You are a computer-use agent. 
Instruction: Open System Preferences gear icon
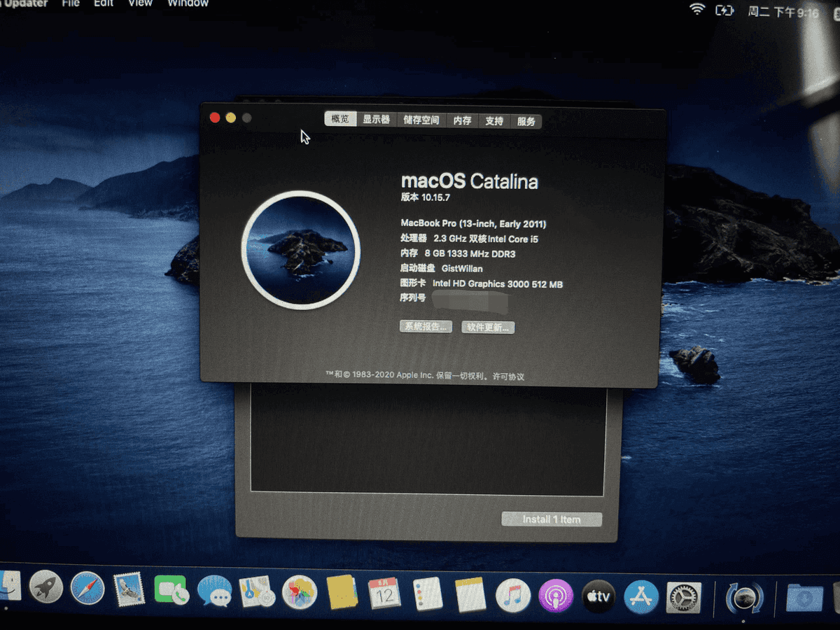683,598
